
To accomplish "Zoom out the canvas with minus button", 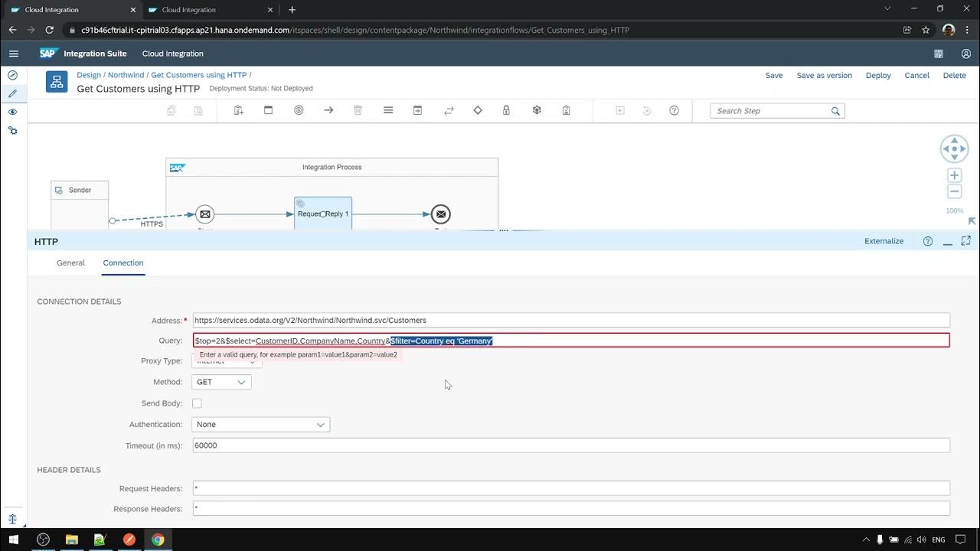I will [x=954, y=191].
